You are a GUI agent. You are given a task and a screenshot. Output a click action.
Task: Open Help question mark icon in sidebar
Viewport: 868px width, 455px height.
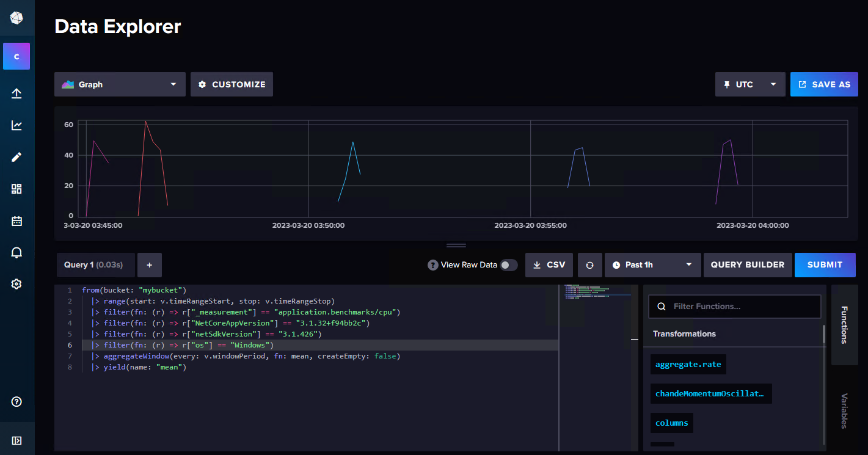click(16, 401)
